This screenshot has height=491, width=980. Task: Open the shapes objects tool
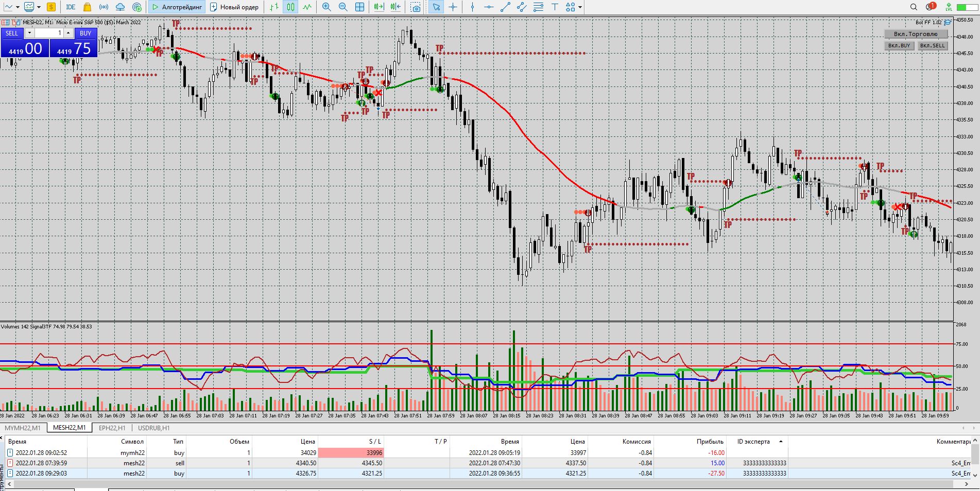point(570,7)
